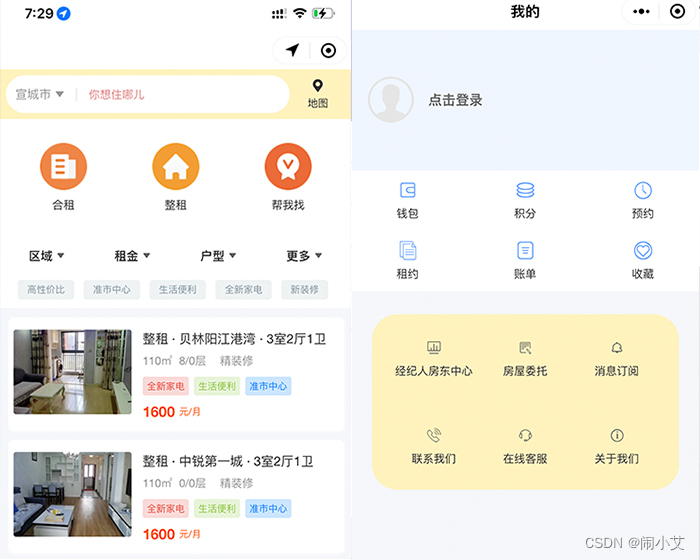Tap the 1600 元/月 price on 贝林阳江港湾

172,412
